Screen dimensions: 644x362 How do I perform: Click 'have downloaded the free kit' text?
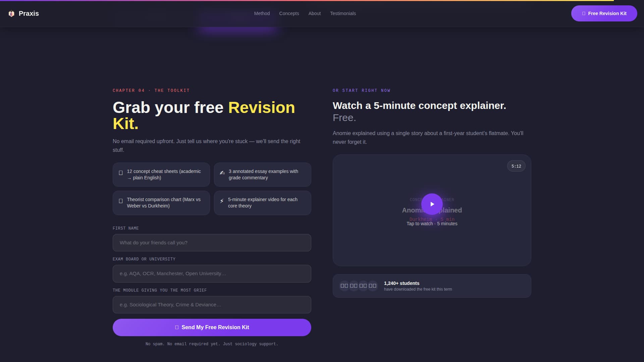pos(418,289)
